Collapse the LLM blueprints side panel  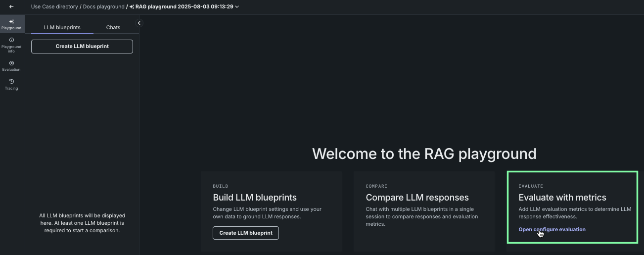coord(139,23)
